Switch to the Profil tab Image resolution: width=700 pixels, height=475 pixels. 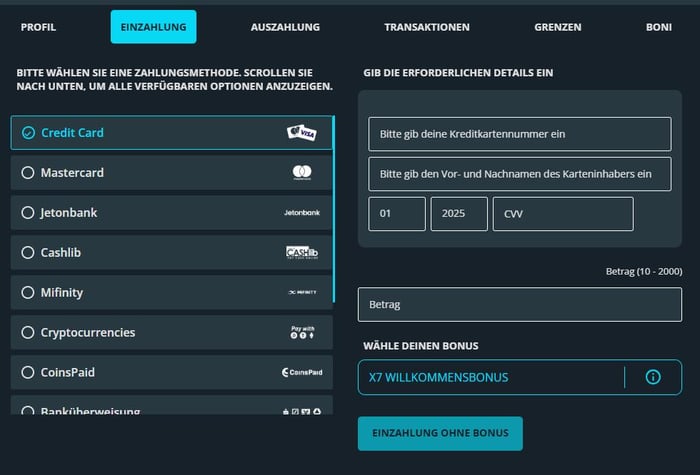pos(38,27)
